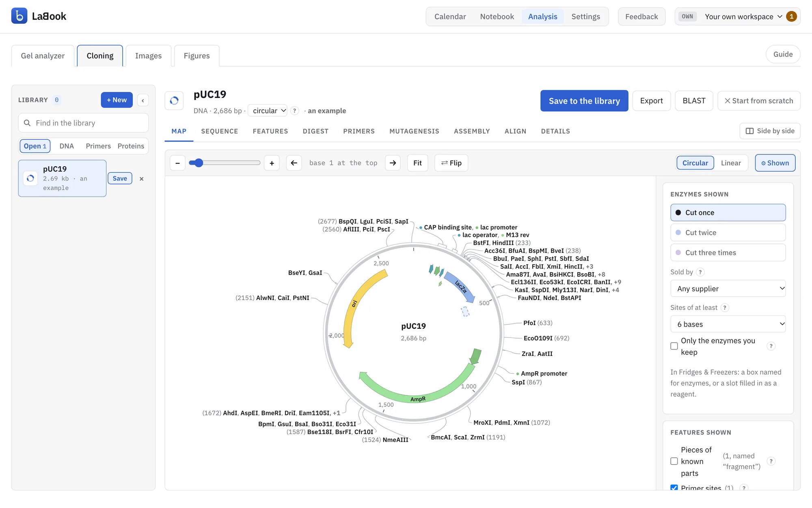Click the search magnifier in library field
This screenshot has width=812, height=508.
tap(27, 123)
